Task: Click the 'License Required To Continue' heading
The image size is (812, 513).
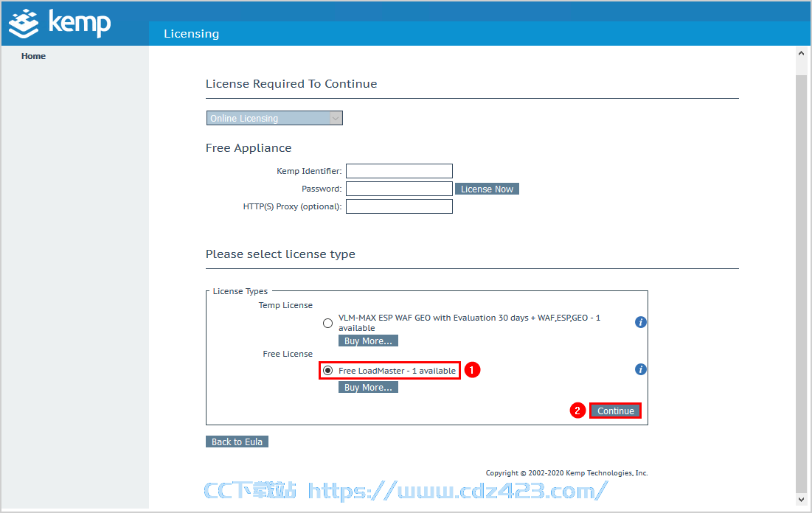Action: [291, 84]
